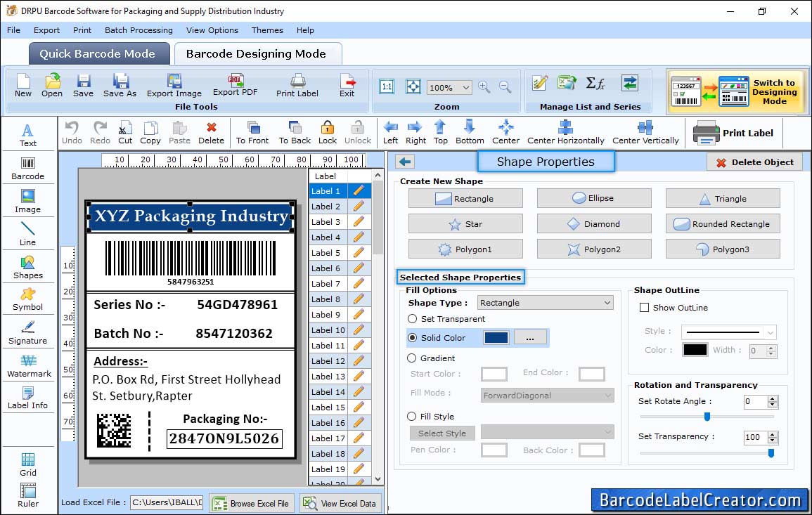Create a new Ellipse shape

click(x=594, y=197)
